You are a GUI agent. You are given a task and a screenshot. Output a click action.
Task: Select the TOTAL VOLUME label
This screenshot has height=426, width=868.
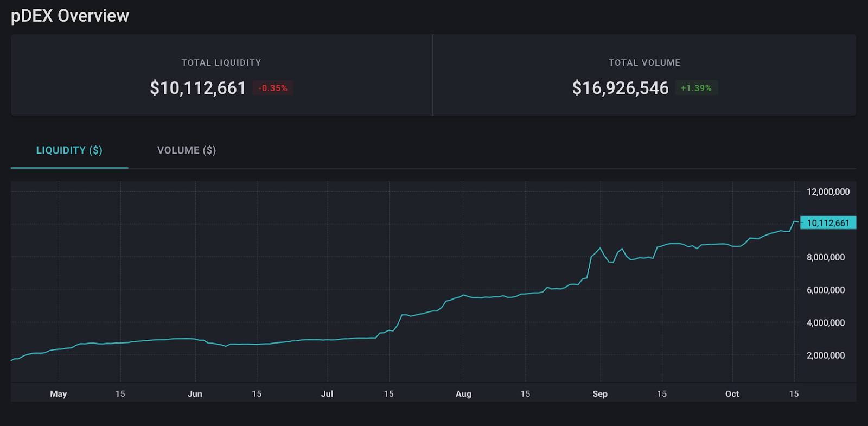pos(644,62)
